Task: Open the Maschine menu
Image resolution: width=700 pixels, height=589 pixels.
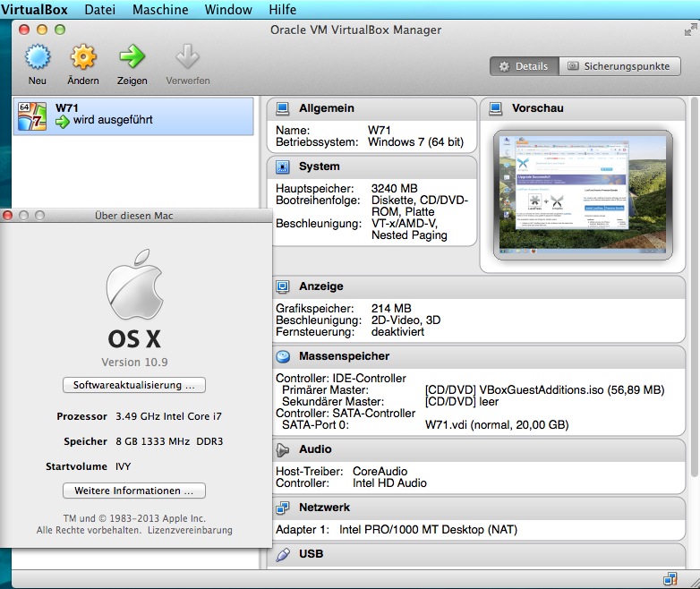Action: tap(160, 9)
